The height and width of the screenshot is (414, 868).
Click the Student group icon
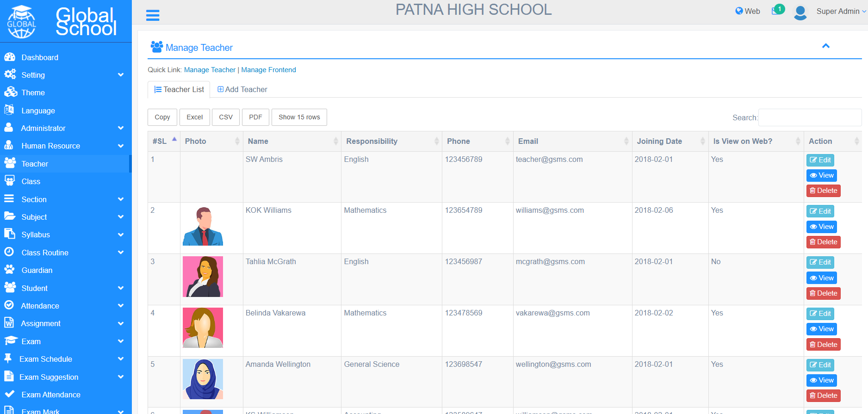pyautogui.click(x=10, y=287)
